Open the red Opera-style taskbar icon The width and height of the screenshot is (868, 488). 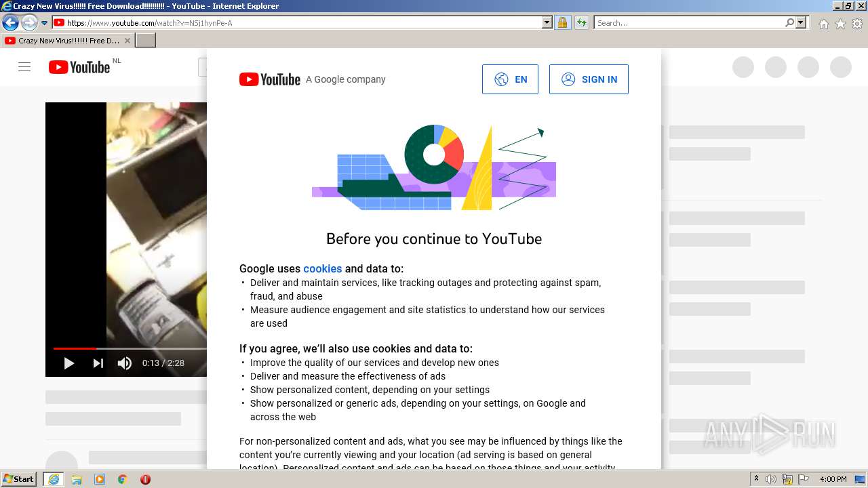(x=145, y=479)
